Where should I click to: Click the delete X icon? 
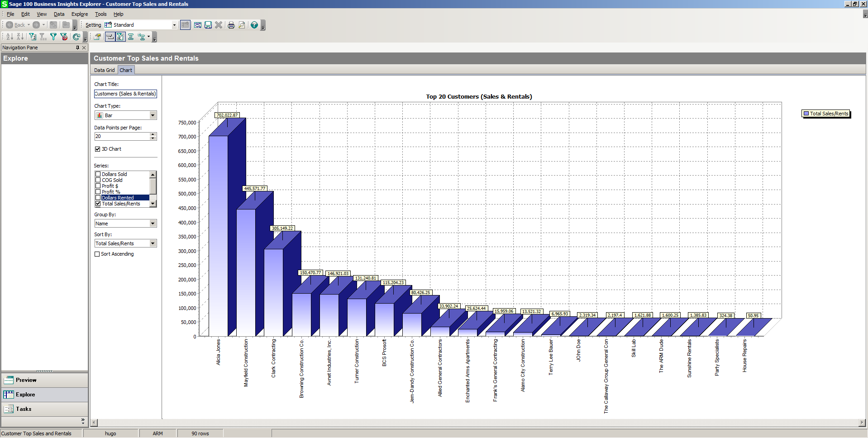click(x=219, y=25)
